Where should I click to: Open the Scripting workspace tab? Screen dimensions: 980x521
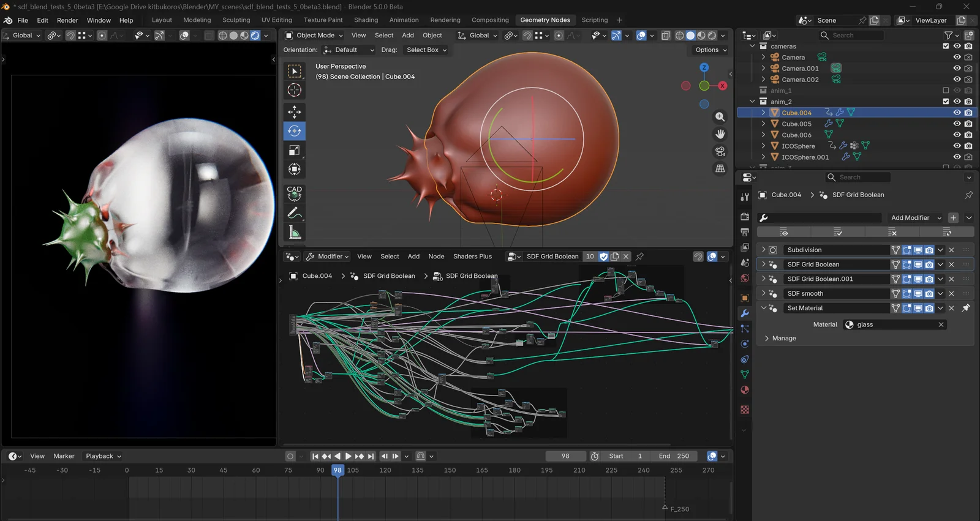(595, 20)
